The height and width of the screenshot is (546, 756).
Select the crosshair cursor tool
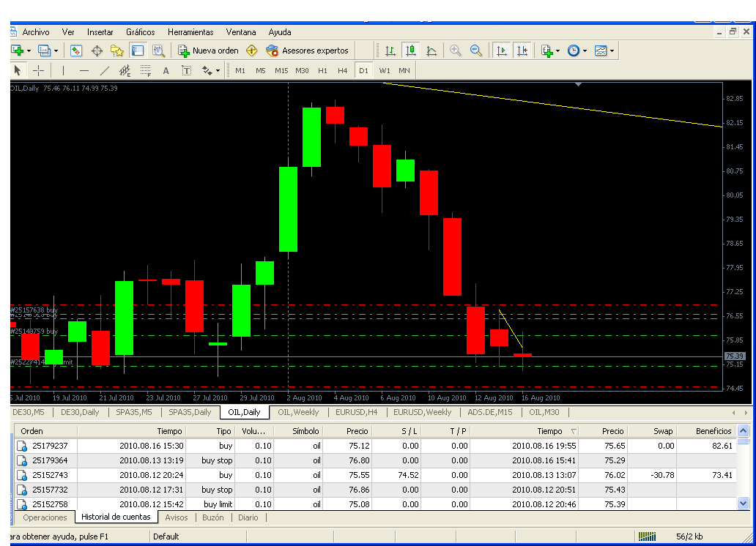point(39,70)
